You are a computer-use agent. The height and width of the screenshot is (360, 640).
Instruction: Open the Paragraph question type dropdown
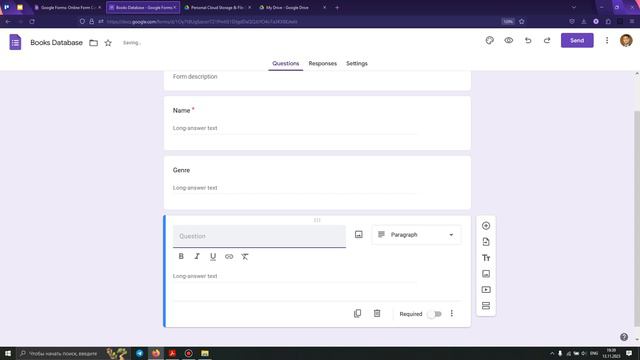pos(416,235)
